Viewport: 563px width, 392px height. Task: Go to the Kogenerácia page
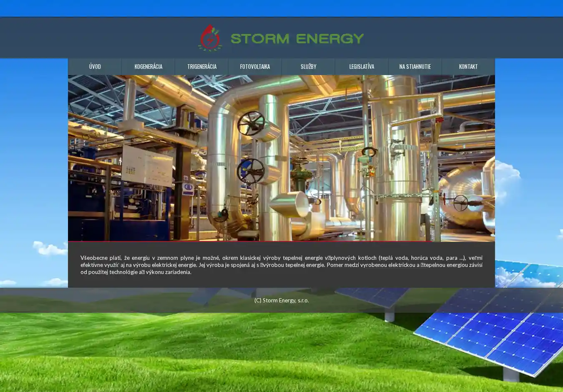pos(148,67)
